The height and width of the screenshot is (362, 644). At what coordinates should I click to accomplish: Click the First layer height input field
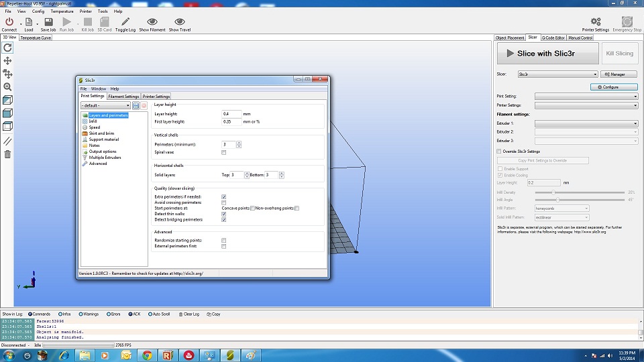coord(231,121)
